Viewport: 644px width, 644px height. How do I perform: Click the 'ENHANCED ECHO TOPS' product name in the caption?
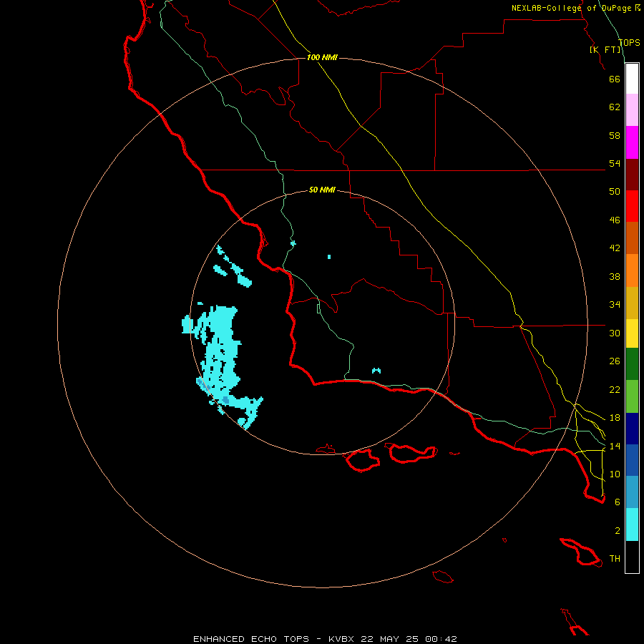coord(251,639)
